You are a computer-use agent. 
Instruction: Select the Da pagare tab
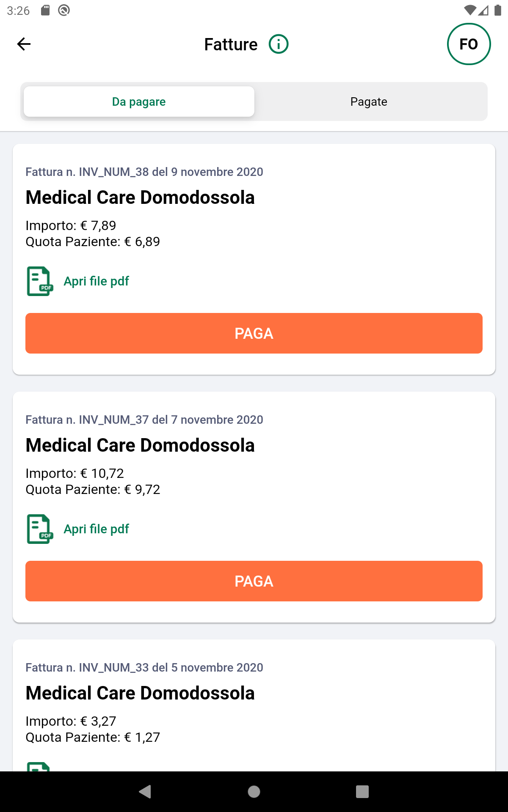[139, 102]
